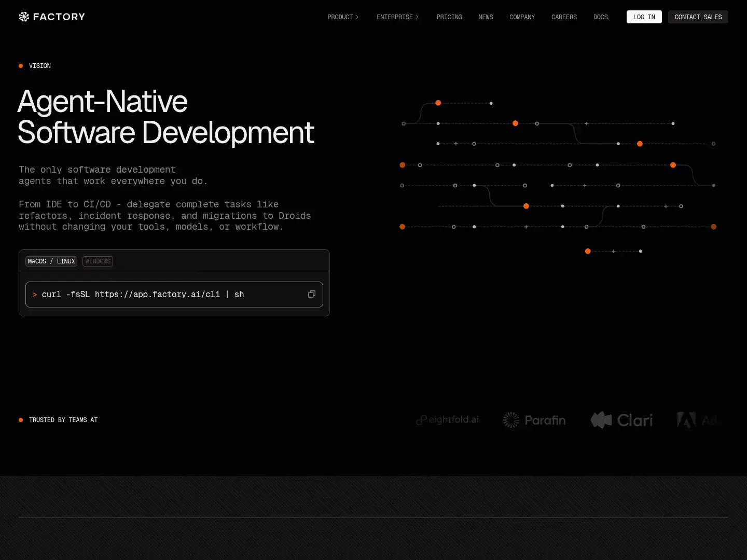This screenshot has width=747, height=560.
Task: Open the Docs link
Action: 601,17
